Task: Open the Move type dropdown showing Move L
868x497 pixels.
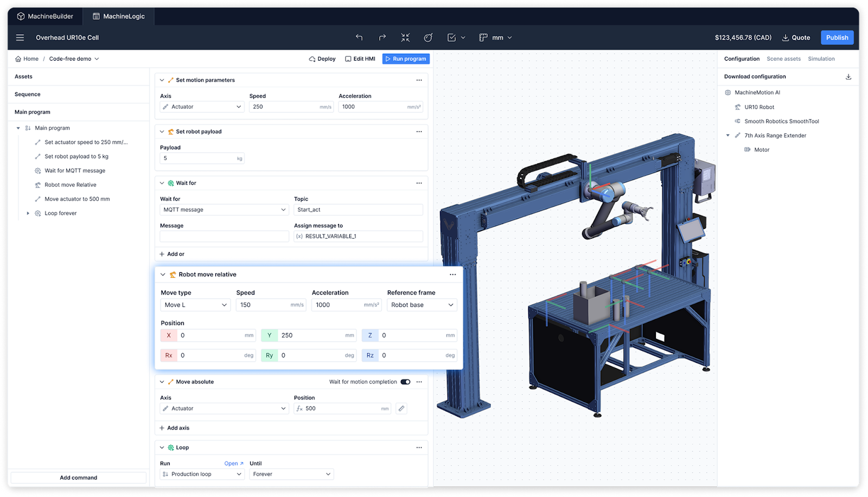Action: pyautogui.click(x=196, y=305)
